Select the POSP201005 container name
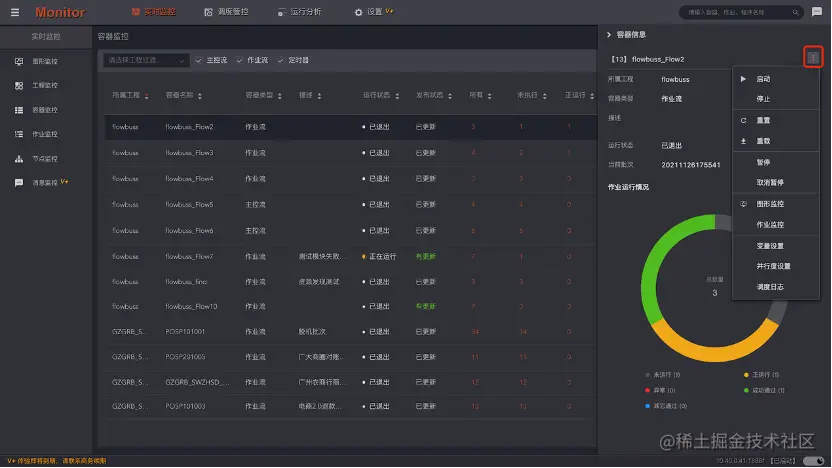 tap(185, 358)
